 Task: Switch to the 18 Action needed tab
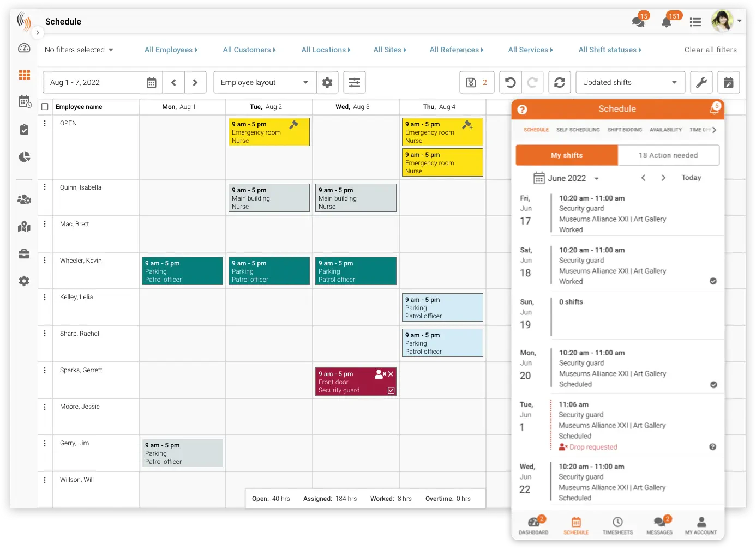668,155
